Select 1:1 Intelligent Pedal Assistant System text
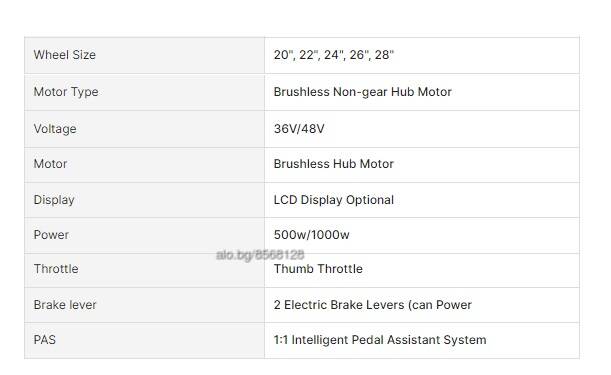 380,340
